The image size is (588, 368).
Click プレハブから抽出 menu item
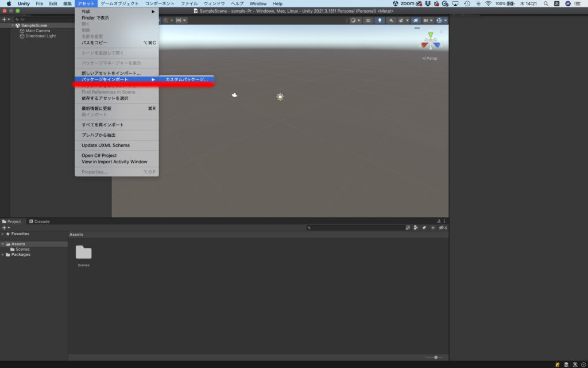click(117, 135)
